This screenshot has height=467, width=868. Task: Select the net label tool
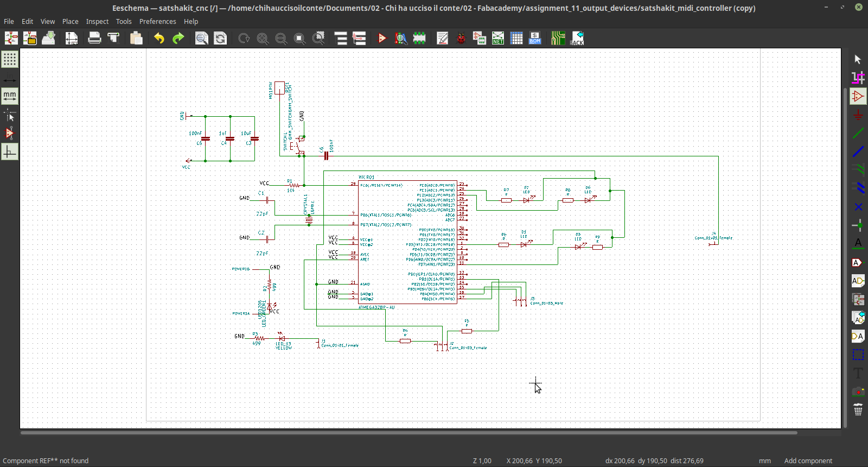click(x=858, y=244)
